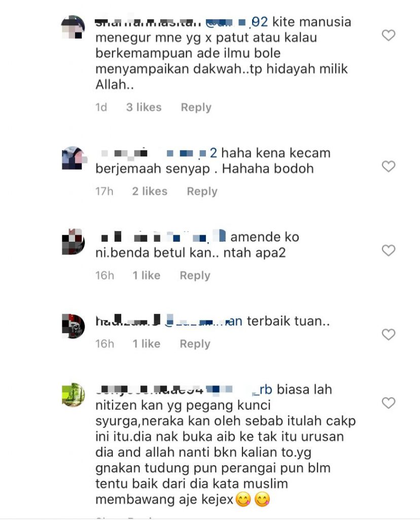420x520 pixels.
Task: Open avatar beside 'amende ko ni' comment
Action: (x=73, y=242)
